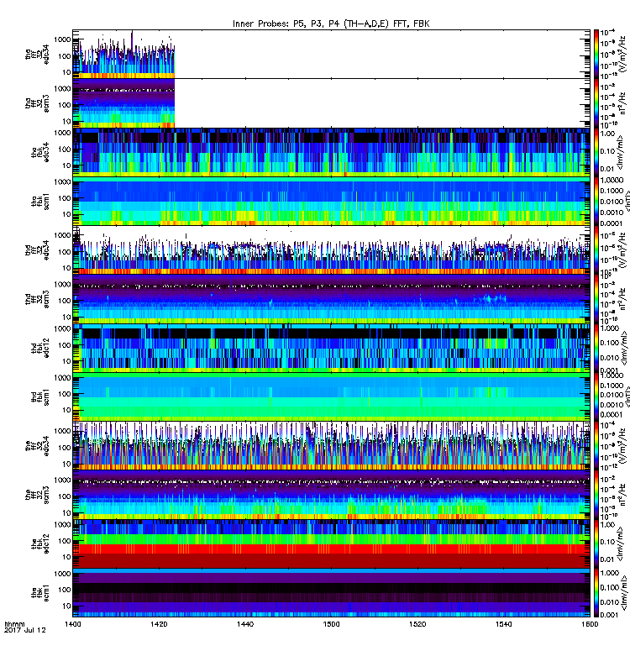Image resolution: width=630 pixels, height=672 pixels.
Task: Click the 'nT²/Hz' units label of tha scm3
Action: click(622, 103)
